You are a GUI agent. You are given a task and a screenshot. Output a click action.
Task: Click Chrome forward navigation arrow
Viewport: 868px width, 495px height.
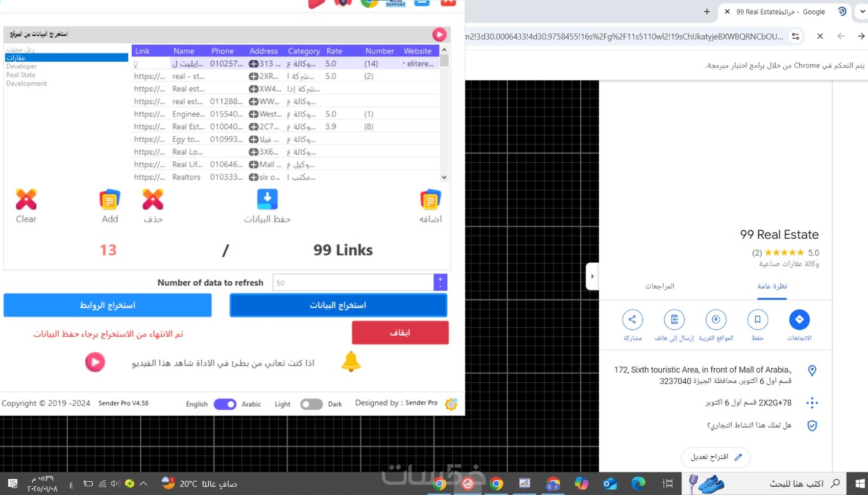(x=861, y=36)
